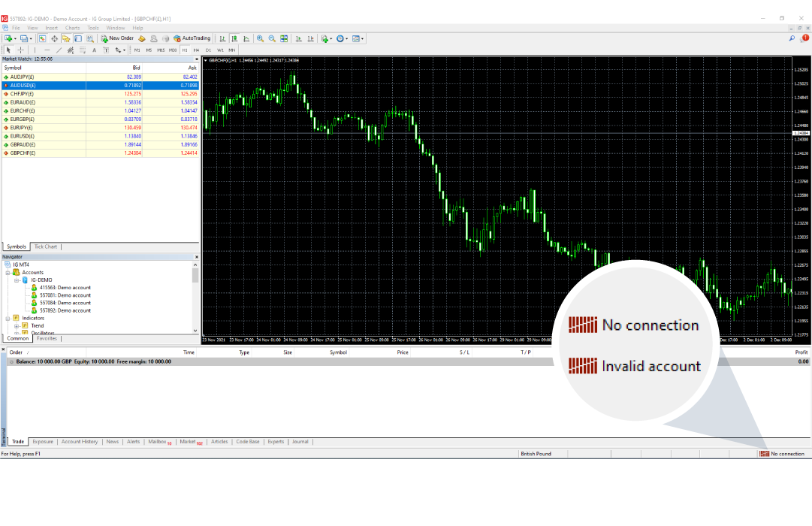This screenshot has height=526, width=812.
Task: Collapse the Indicators tree node
Action: click(x=8, y=318)
